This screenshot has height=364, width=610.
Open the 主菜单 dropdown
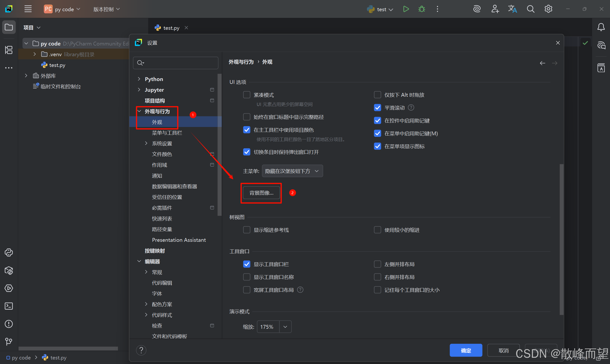[292, 171]
